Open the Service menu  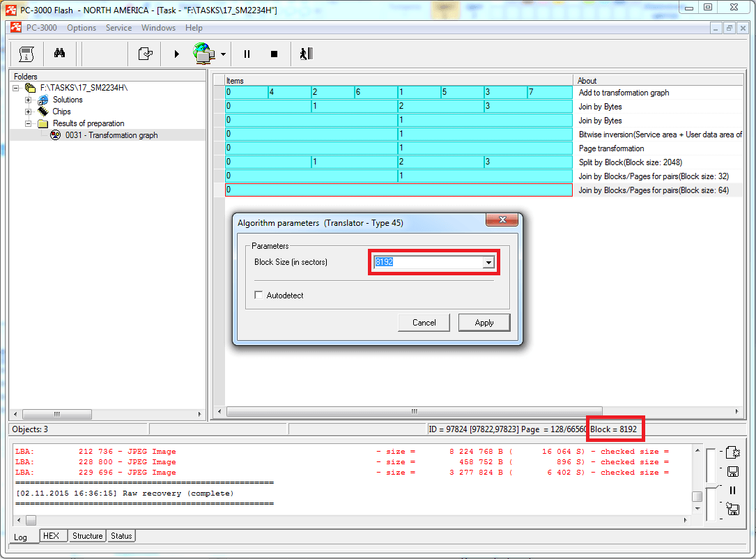[x=118, y=27]
